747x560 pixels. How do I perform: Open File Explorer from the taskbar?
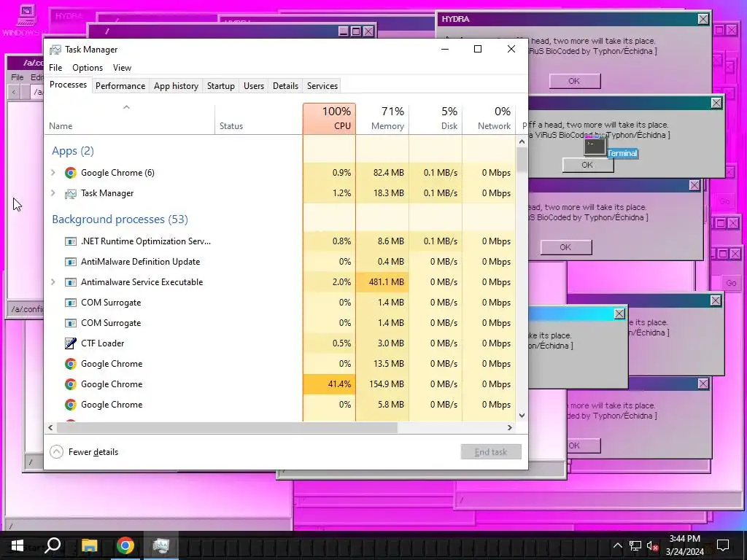[89, 545]
